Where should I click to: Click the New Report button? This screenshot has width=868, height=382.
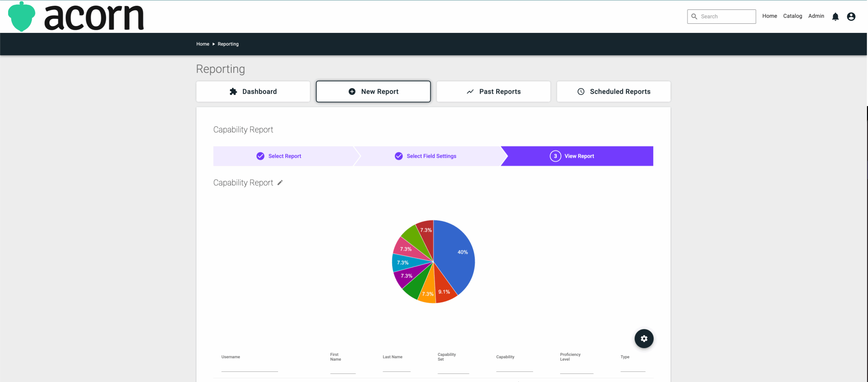click(x=373, y=92)
